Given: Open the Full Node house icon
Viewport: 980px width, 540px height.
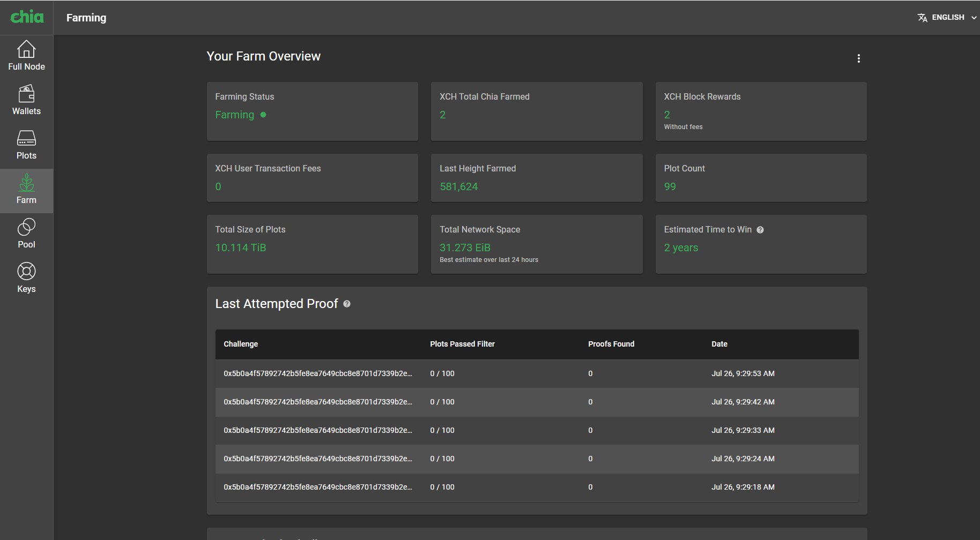Looking at the screenshot, I should (x=26, y=49).
